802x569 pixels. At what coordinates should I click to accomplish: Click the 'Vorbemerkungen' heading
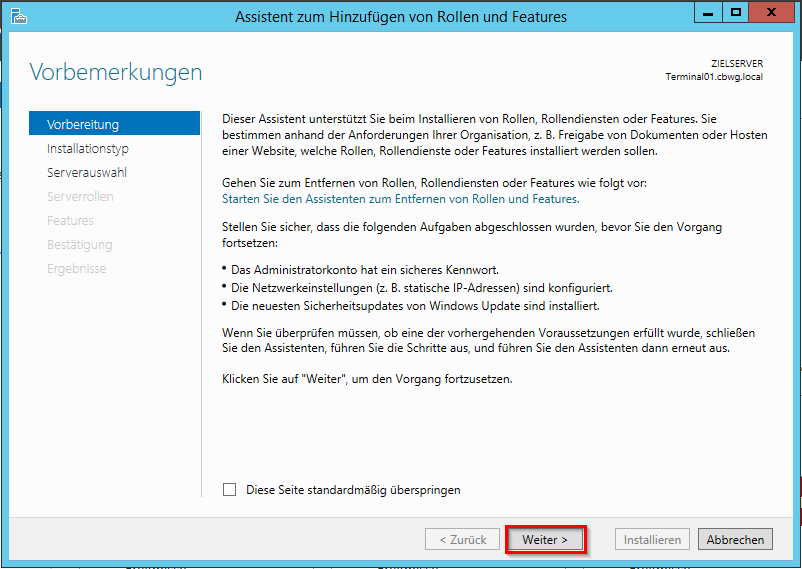coord(116,72)
